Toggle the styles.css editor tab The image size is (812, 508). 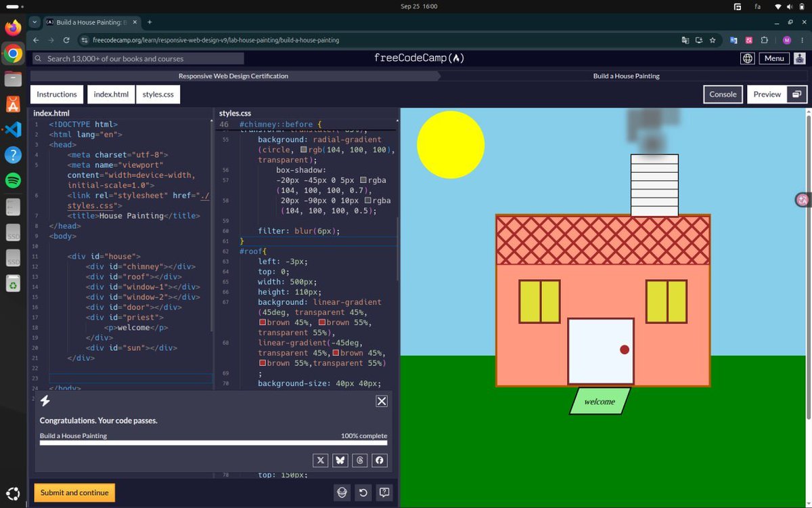tap(158, 94)
